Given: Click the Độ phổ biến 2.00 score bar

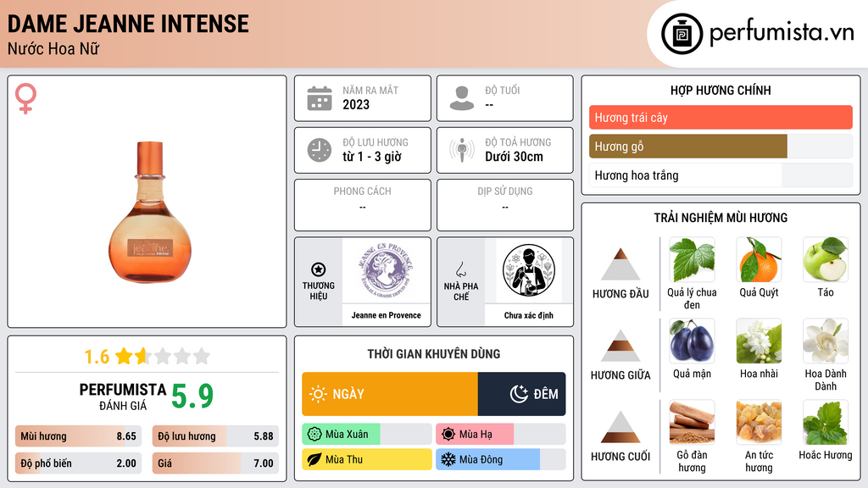Looking at the screenshot, I should (x=78, y=463).
